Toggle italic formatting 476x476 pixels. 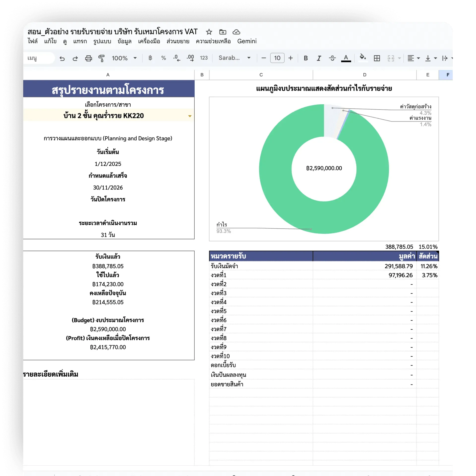tap(319, 58)
